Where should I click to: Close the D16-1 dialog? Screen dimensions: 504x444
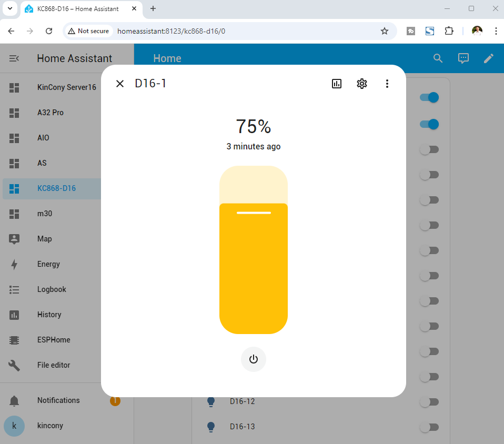click(120, 84)
